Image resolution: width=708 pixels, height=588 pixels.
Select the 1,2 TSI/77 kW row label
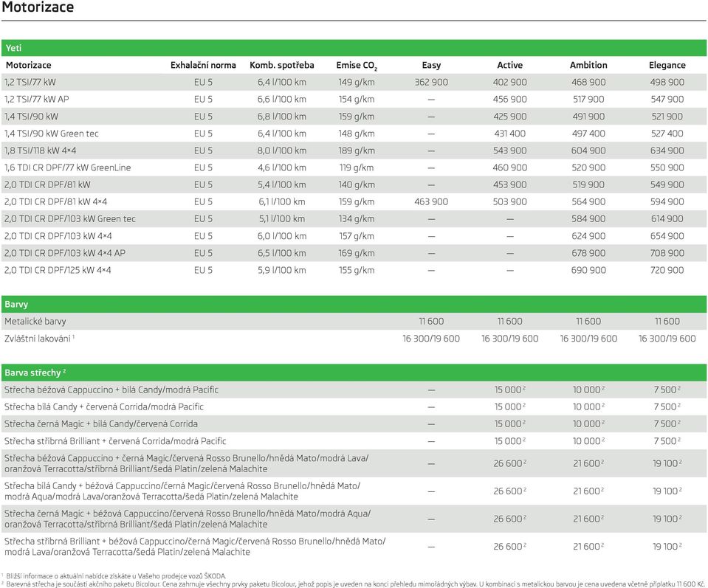(x=30, y=82)
